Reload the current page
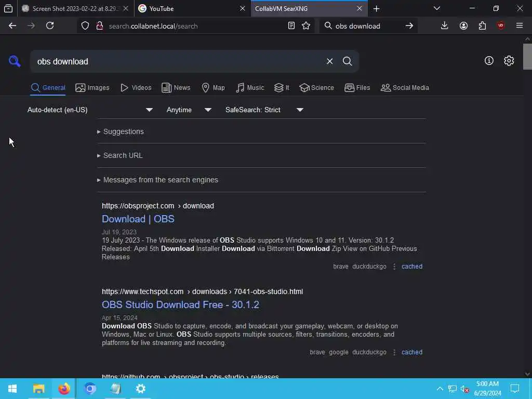This screenshot has width=532, height=399. pyautogui.click(x=50, y=26)
